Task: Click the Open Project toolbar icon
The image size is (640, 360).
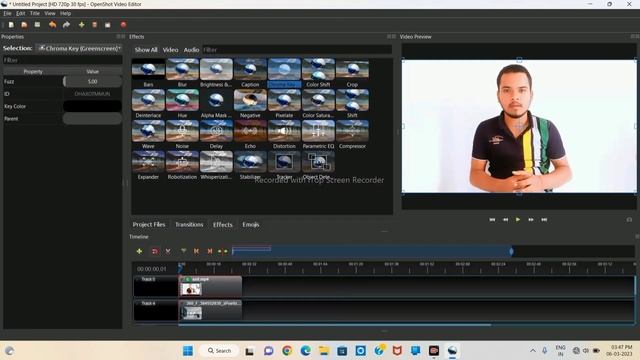Action: [24, 25]
